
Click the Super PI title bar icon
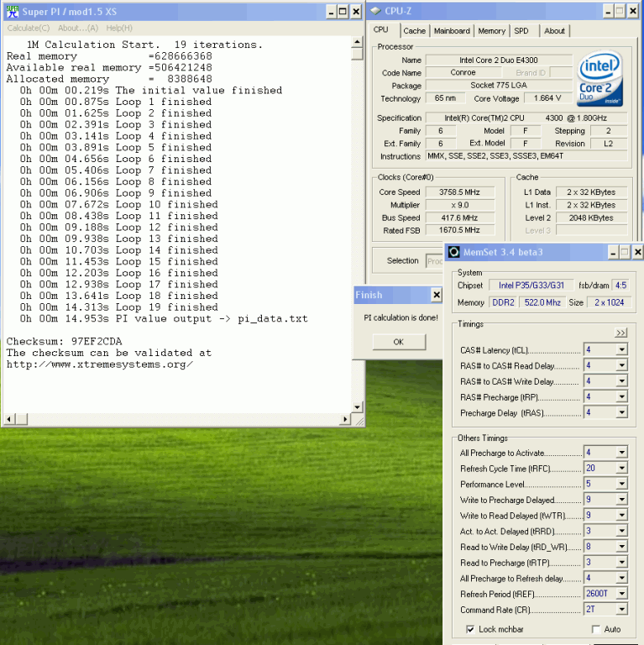(x=13, y=12)
